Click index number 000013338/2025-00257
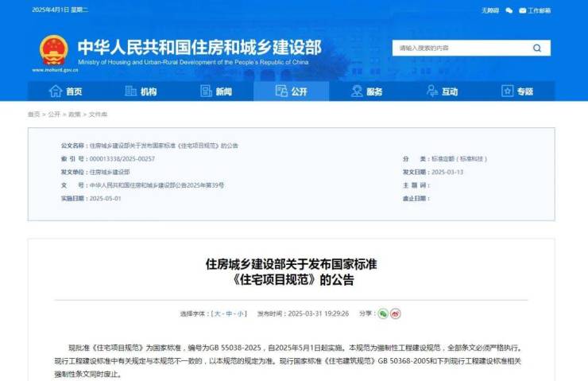 pos(122,159)
